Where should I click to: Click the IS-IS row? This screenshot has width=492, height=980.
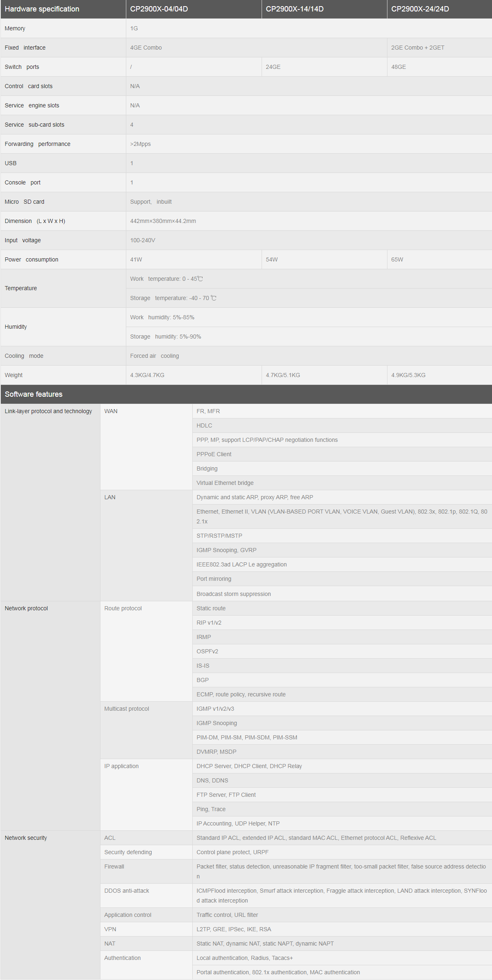click(x=342, y=666)
